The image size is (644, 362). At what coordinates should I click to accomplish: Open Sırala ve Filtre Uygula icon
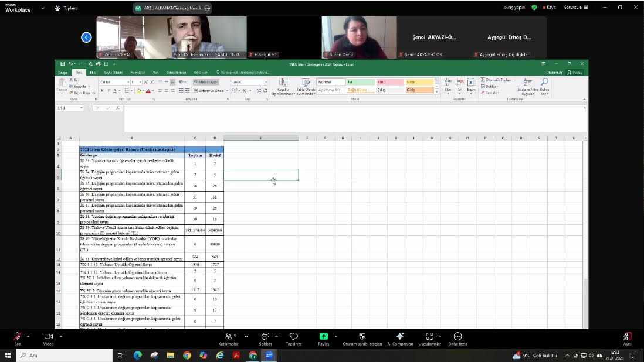[528, 82]
